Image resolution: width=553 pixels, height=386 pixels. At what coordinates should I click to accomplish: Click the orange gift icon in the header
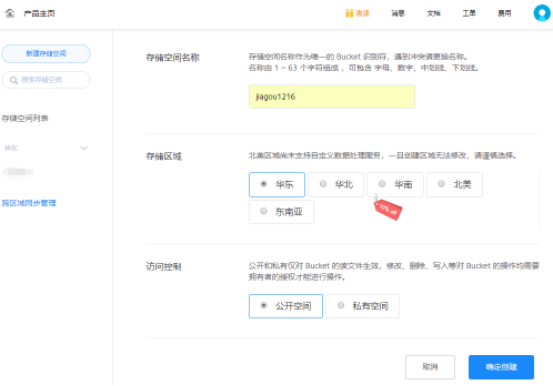tap(349, 13)
